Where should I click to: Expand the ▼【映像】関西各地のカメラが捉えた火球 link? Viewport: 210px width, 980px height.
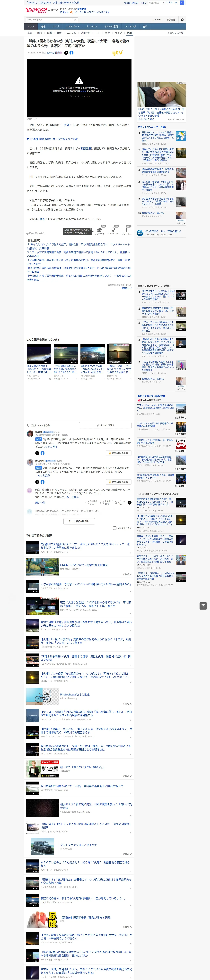pos(53,139)
